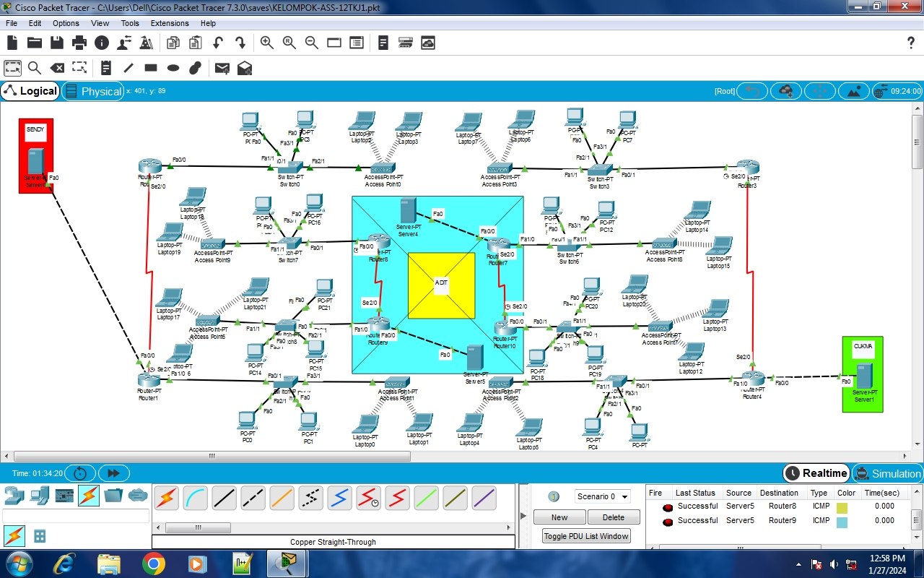This screenshot has width=924, height=578.
Task: Click the Delete scenario button
Action: 614,517
